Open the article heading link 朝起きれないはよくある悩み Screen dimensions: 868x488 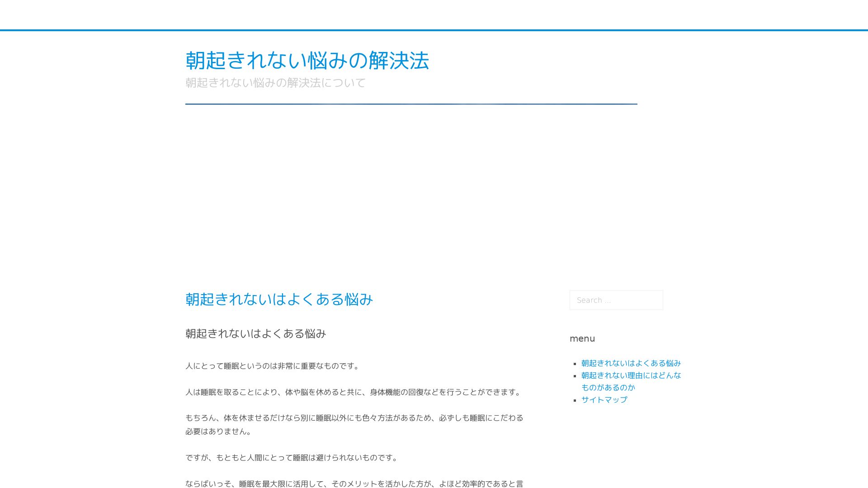click(279, 299)
